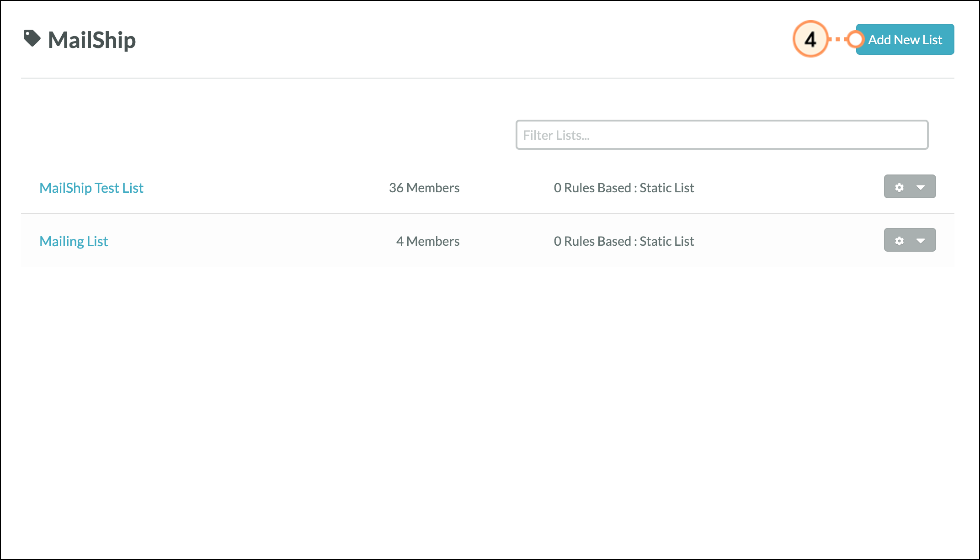
Task: Open the Mailing List link
Action: [74, 241]
